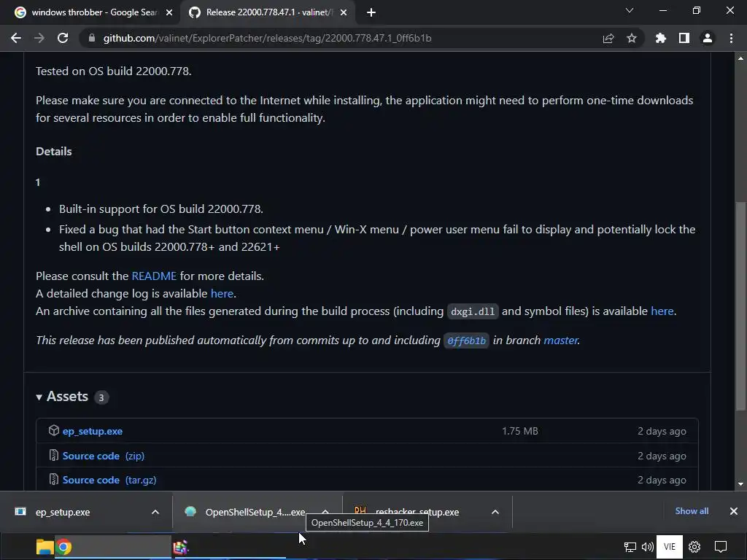
Task: Close the windows throbber Google Search tab
Action: click(169, 12)
